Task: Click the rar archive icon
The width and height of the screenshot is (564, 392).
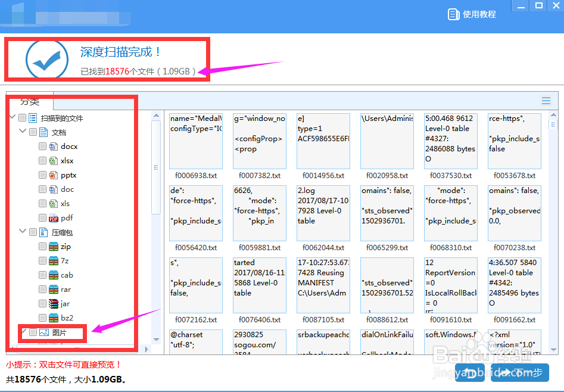Action: (x=53, y=290)
